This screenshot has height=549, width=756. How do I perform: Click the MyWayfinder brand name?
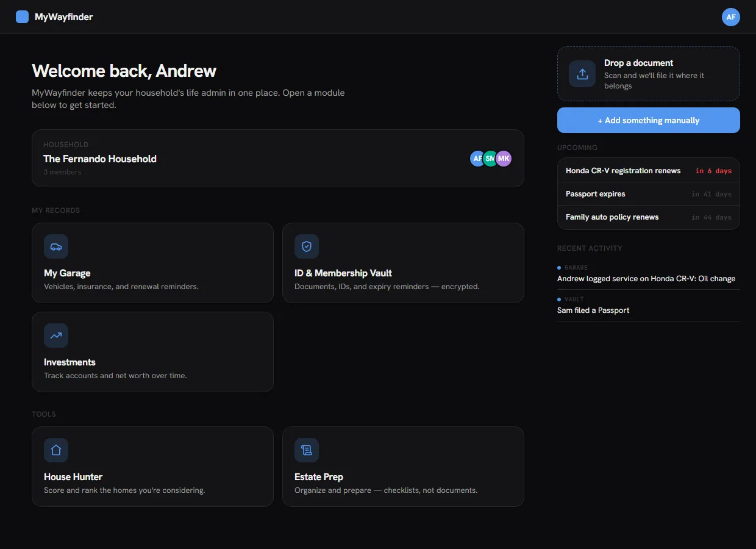(x=64, y=17)
